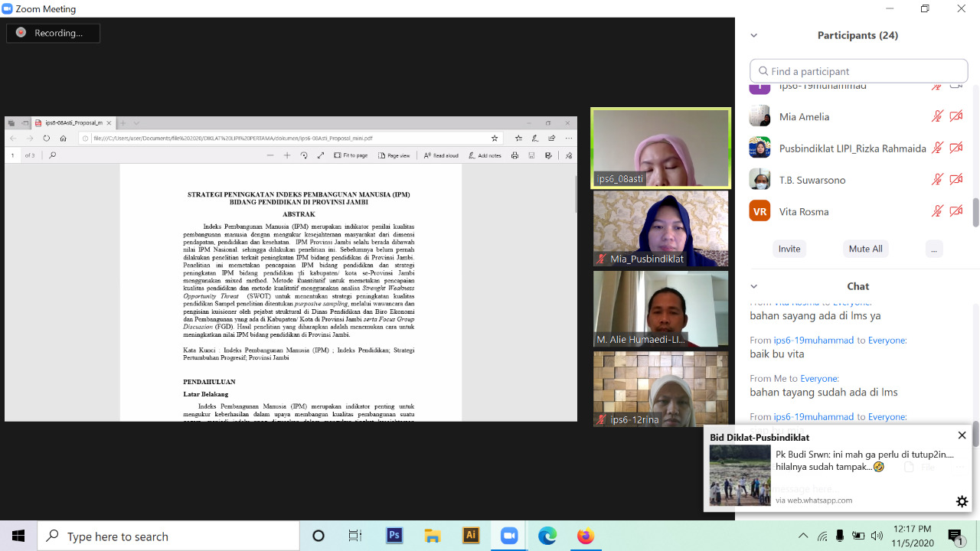Viewport: 980px width, 551px height.
Task: Click the Zoom icon in the taskbar
Action: [x=509, y=536]
